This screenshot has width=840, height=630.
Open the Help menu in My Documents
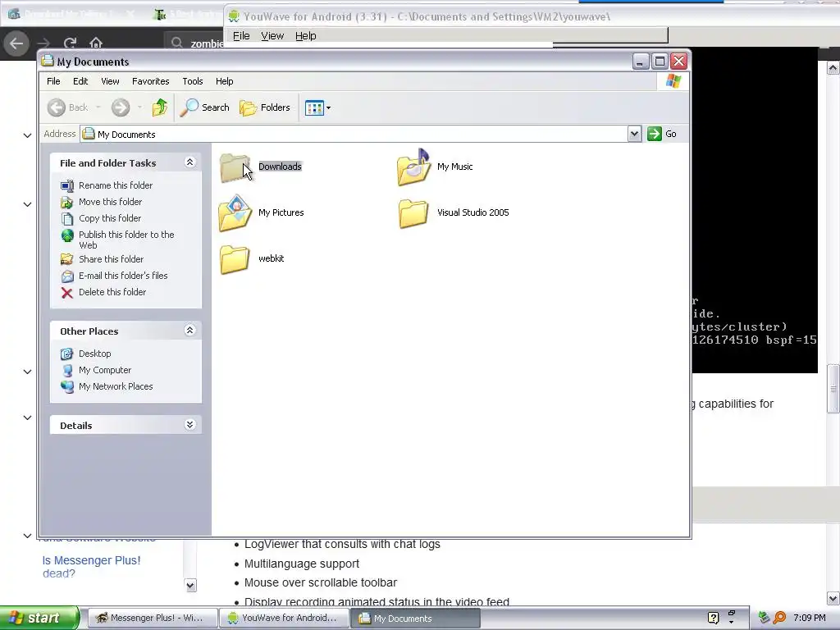[x=225, y=81]
